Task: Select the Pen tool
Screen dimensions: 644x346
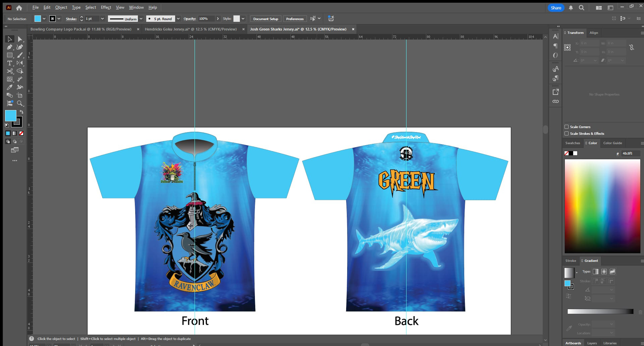Action: click(x=10, y=47)
